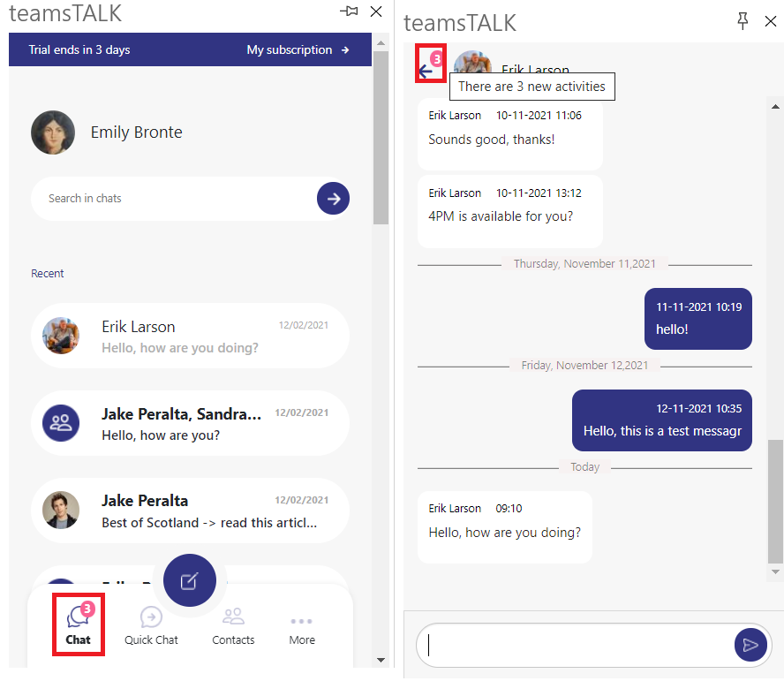Open the Jake Peralta, Sandra group chat
This screenshot has width=784, height=681.
pyautogui.click(x=190, y=423)
